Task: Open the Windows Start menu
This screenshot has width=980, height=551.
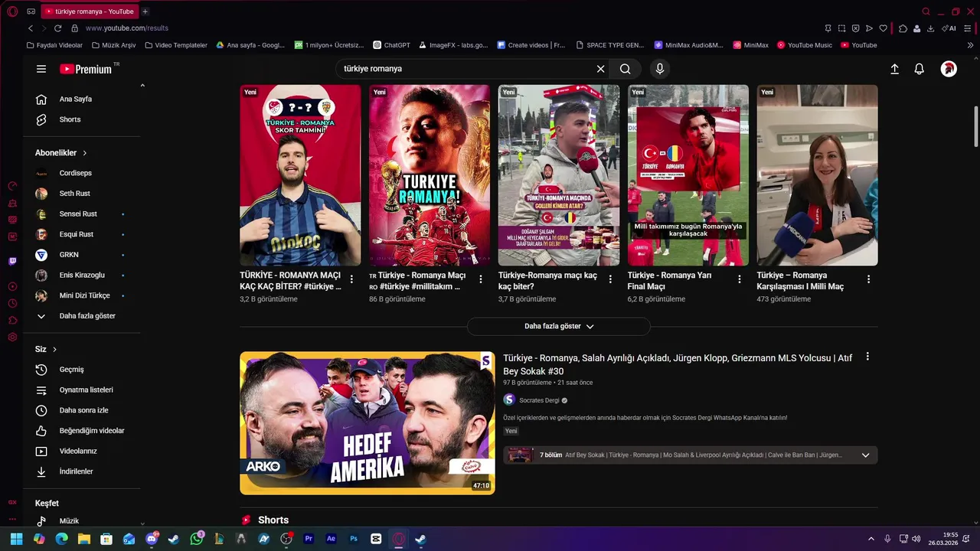Action: tap(17, 539)
